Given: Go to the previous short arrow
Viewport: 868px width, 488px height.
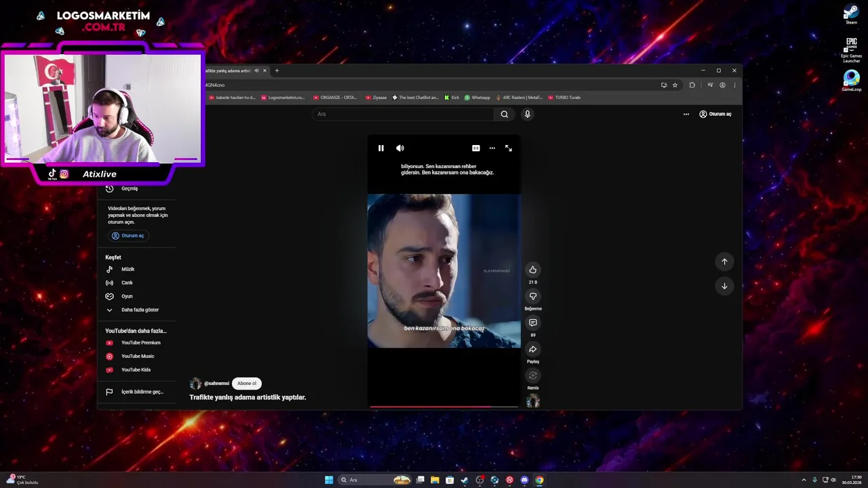Looking at the screenshot, I should pyautogui.click(x=724, y=262).
